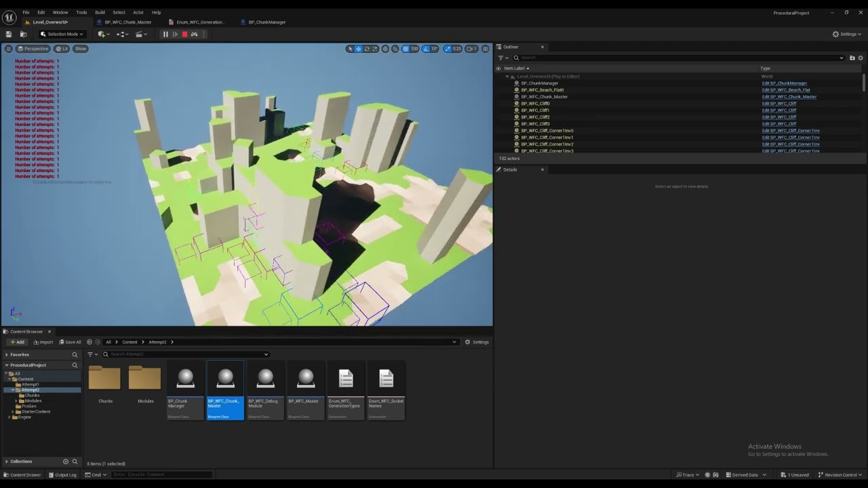This screenshot has width=868, height=488.
Task: Advance one frame with the frame skip button
Action: (x=175, y=34)
